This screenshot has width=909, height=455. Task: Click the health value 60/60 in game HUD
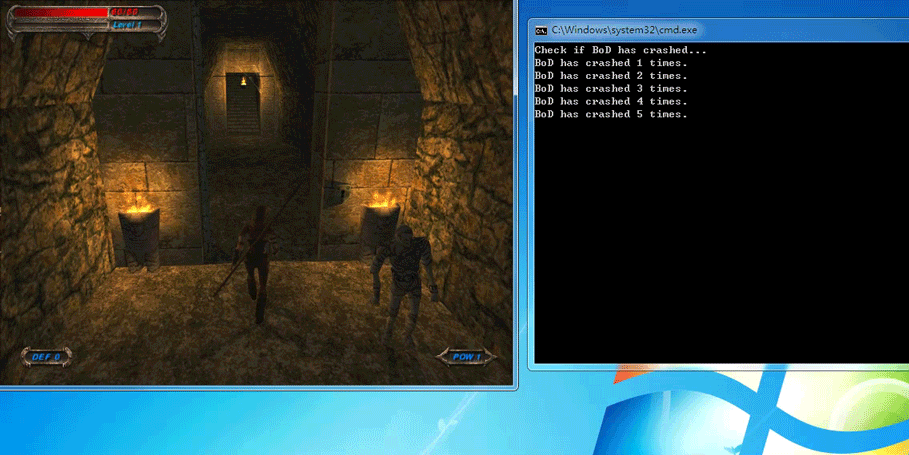click(125, 12)
